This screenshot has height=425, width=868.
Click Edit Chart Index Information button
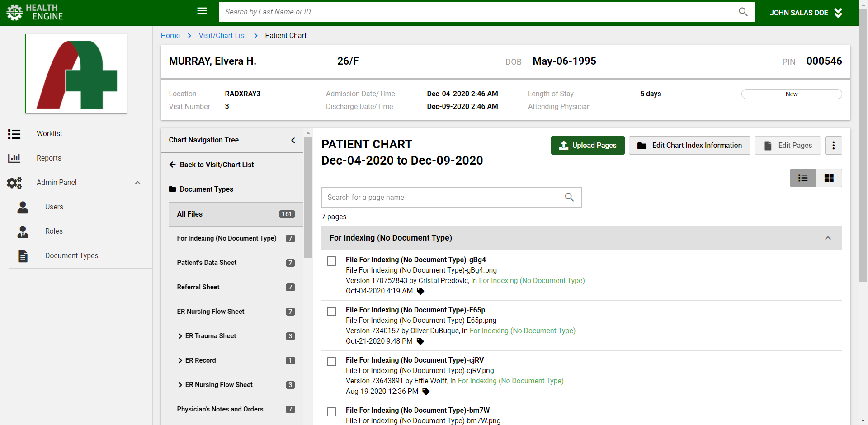point(689,146)
